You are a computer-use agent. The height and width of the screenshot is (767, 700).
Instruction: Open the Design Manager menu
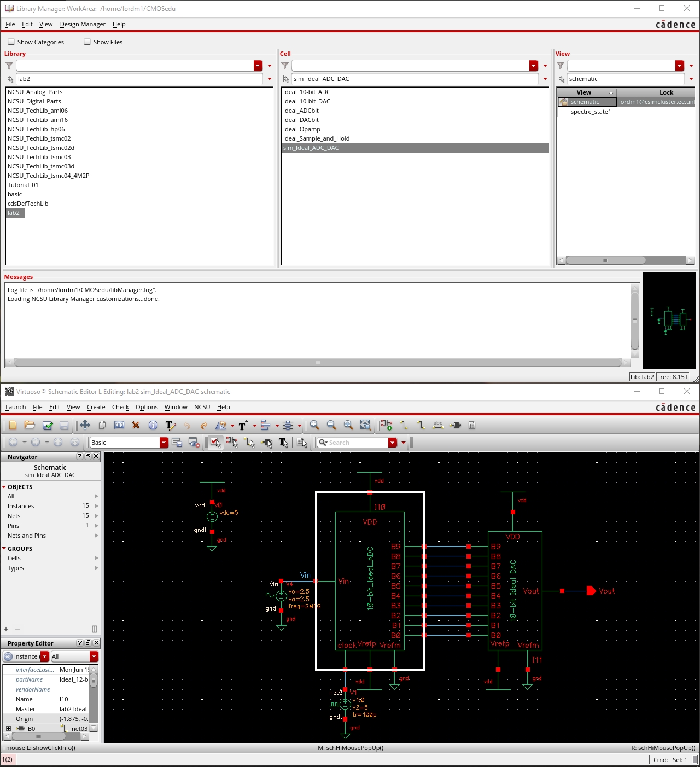tap(82, 24)
